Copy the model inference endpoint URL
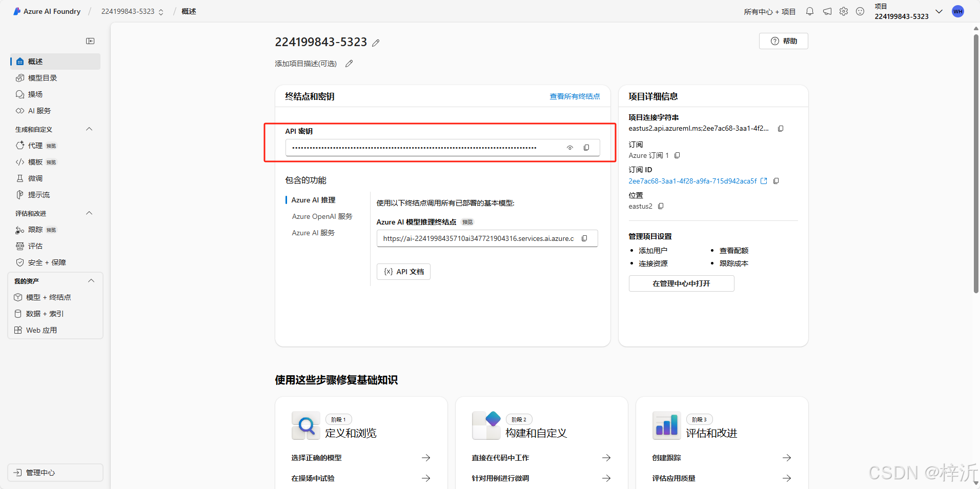The width and height of the screenshot is (980, 489). point(584,238)
